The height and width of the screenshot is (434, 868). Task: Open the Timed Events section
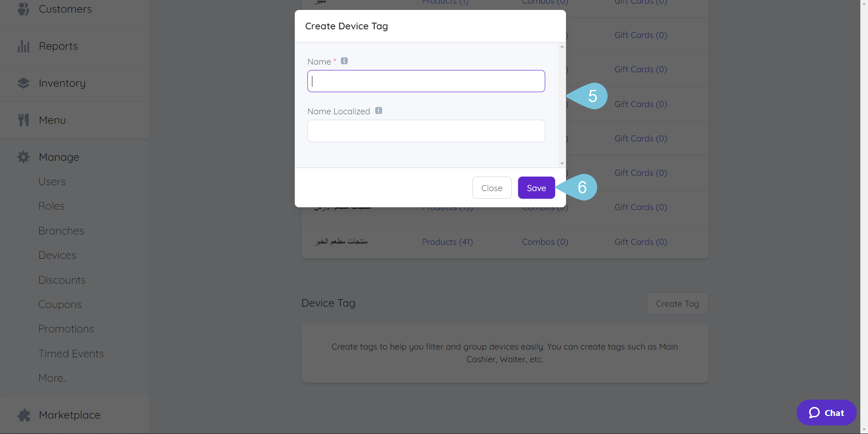tap(71, 353)
